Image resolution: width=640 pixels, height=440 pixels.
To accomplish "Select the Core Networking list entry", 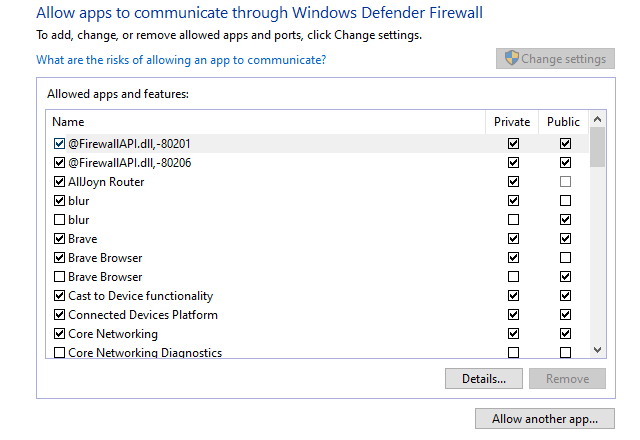I will click(106, 334).
